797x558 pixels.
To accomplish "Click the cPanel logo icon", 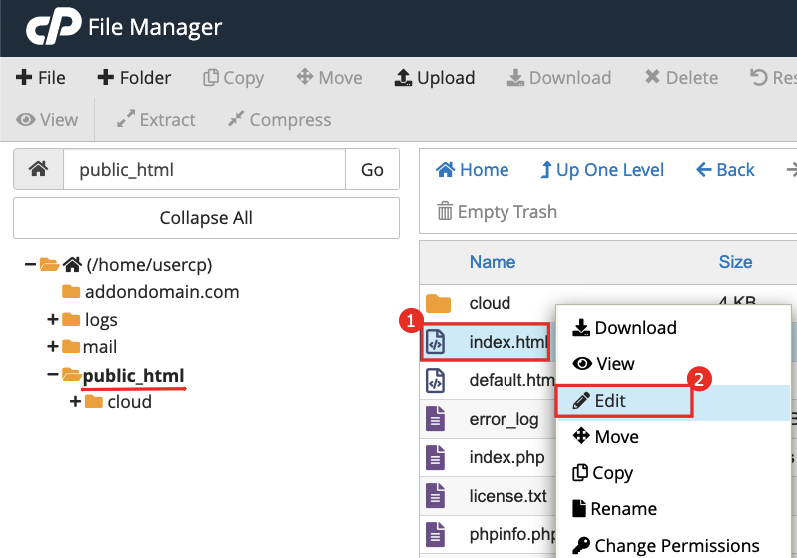I will [53, 26].
